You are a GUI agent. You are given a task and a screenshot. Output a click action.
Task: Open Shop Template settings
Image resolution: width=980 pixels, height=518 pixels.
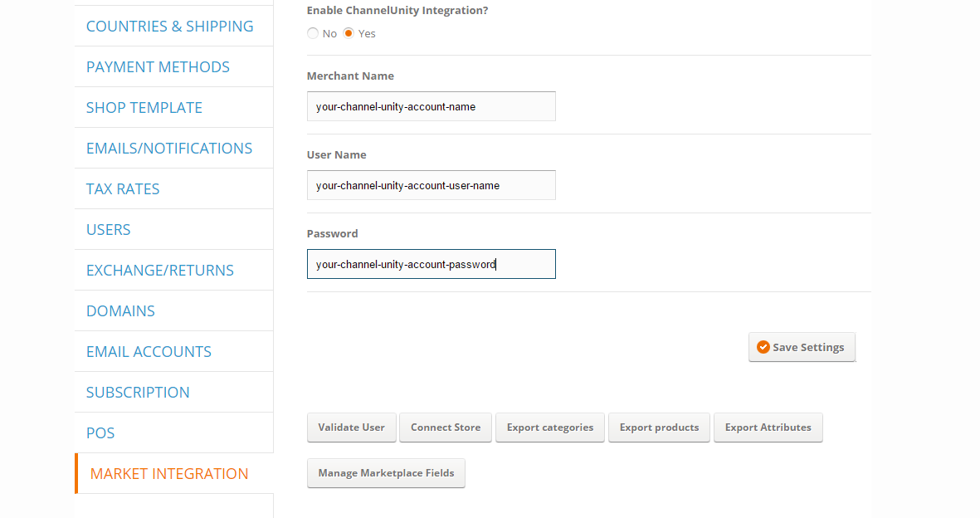[x=144, y=108]
